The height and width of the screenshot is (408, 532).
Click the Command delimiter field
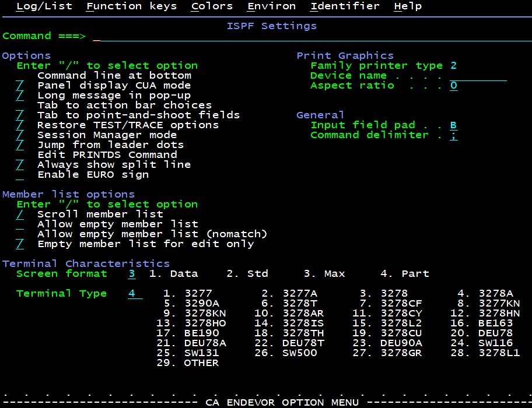tap(453, 135)
